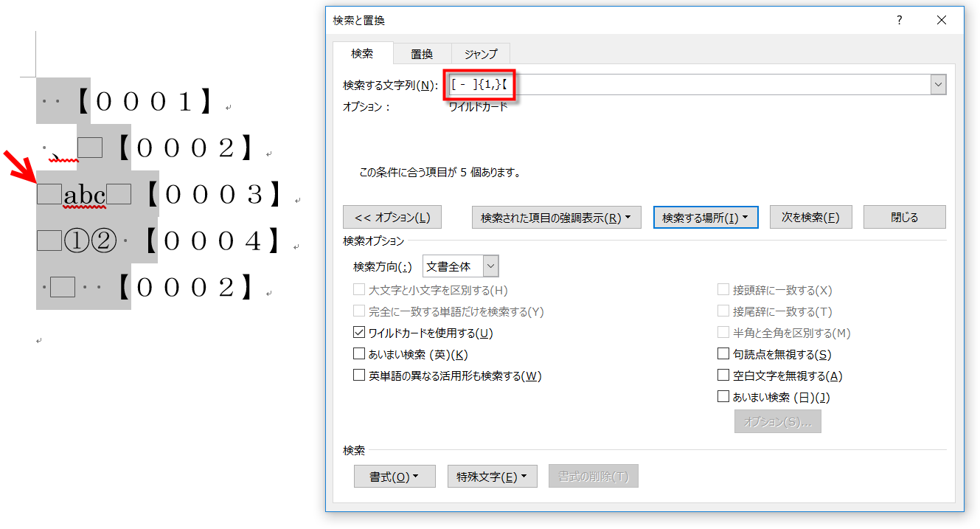Switch to the ジャンプ tab
This screenshot has height=529, width=980.
click(x=480, y=54)
